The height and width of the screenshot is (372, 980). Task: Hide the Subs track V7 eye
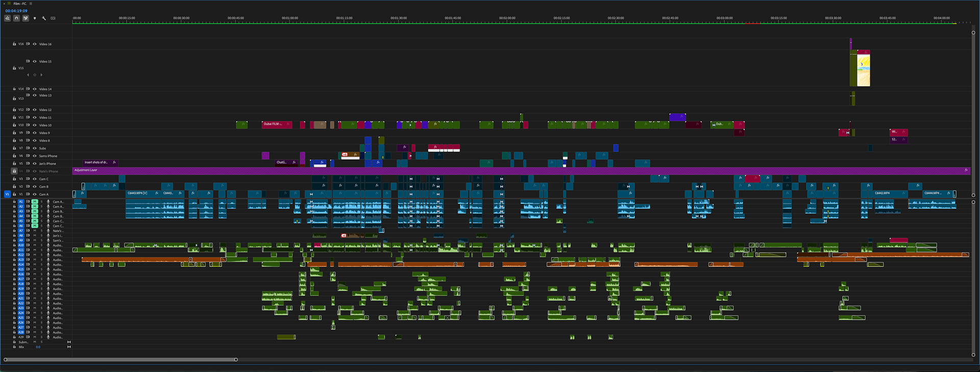[35, 148]
